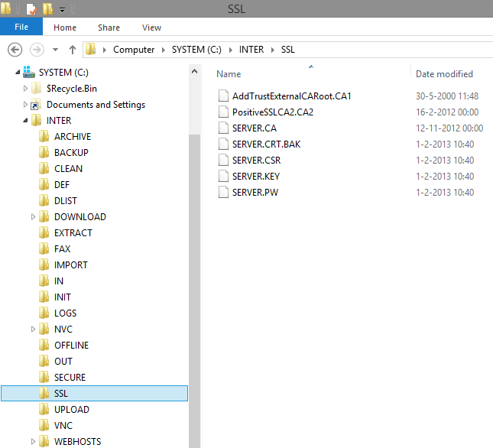The image size is (493, 448).
Task: Select the NVC folder in tree
Action: (63, 330)
